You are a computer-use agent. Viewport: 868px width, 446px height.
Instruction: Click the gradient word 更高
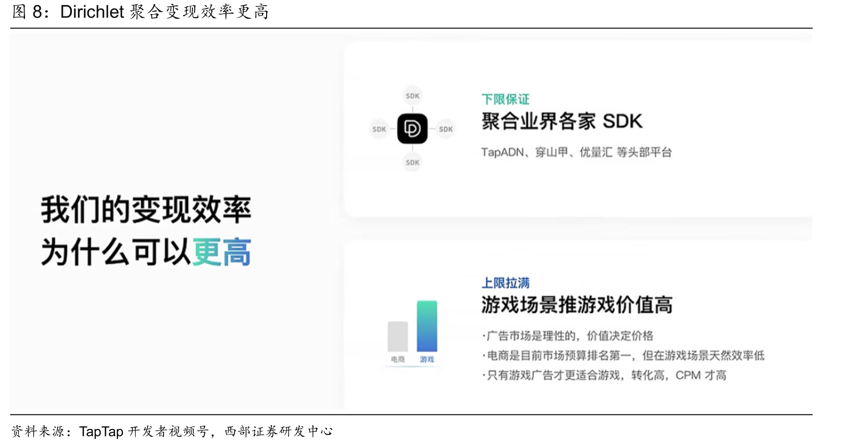222,252
